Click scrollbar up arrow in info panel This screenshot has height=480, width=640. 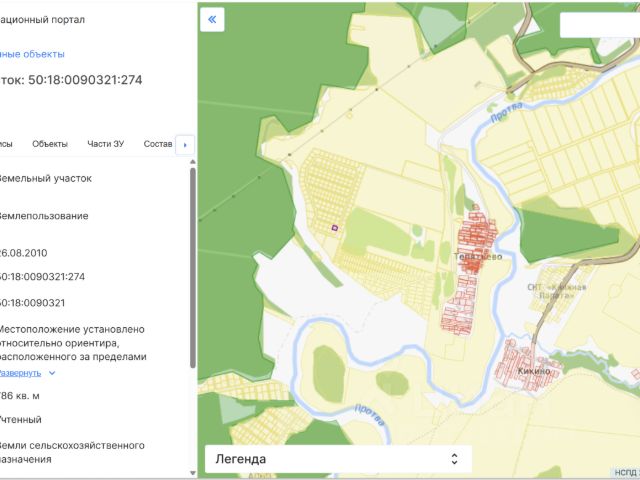coord(193,162)
